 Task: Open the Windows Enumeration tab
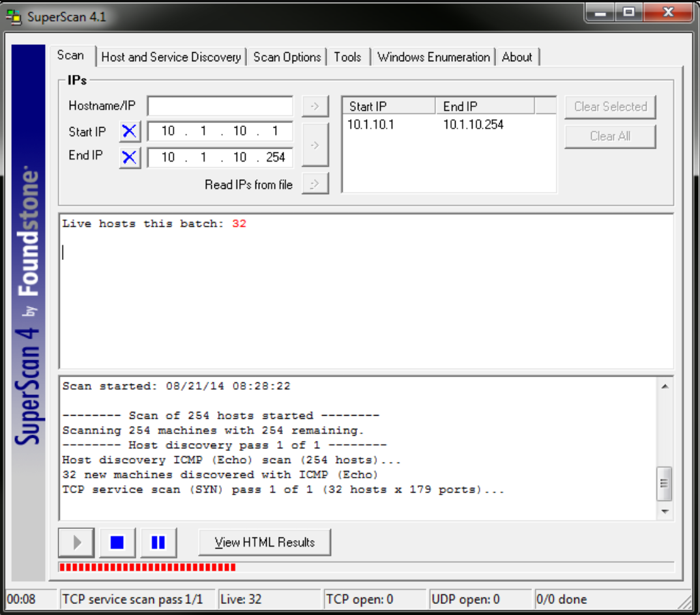coord(433,57)
